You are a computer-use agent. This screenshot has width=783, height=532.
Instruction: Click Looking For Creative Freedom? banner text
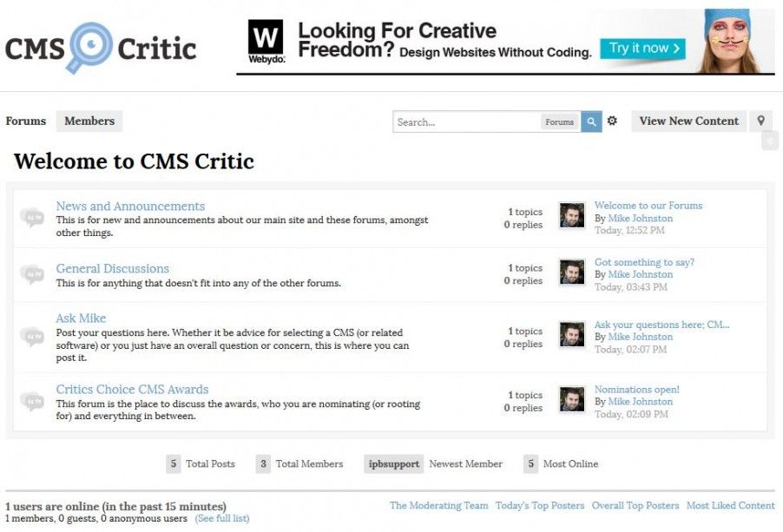pos(397,40)
